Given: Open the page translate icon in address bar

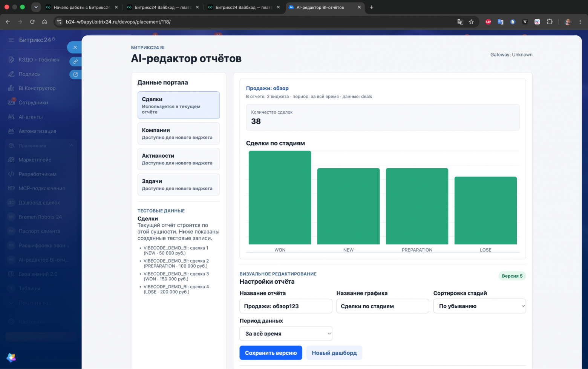Looking at the screenshot, I should coord(460,22).
